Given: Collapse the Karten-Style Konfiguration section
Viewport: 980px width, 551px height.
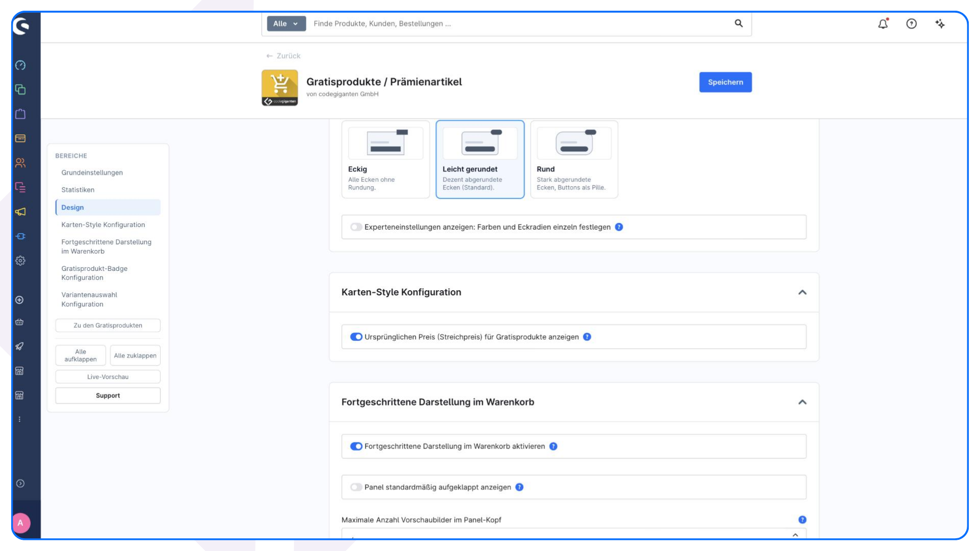Looking at the screenshot, I should (802, 292).
